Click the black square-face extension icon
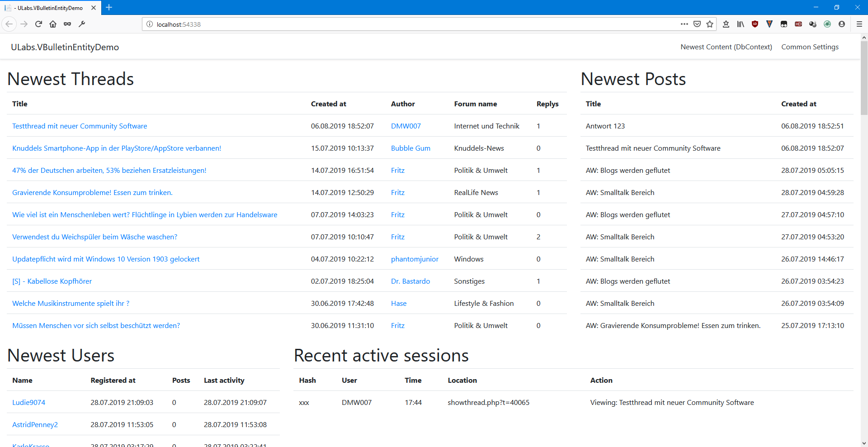Viewport: 868px width, 447px height. pyautogui.click(x=784, y=24)
